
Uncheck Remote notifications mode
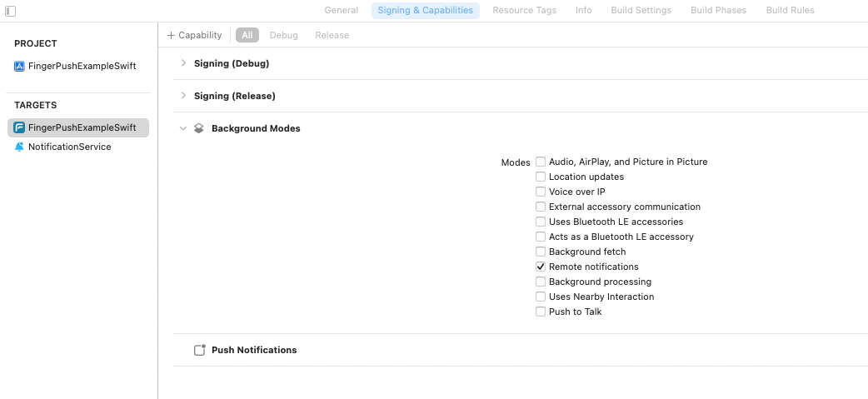click(x=541, y=267)
